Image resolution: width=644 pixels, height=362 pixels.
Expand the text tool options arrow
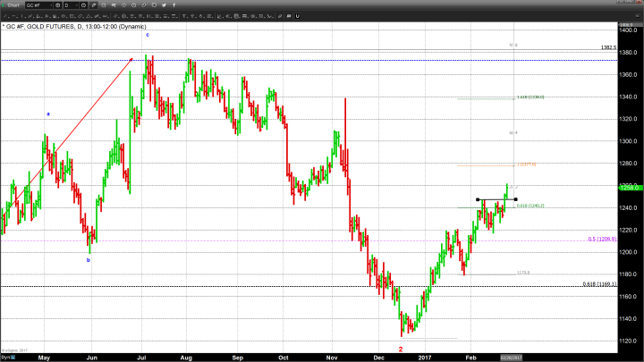188,17
